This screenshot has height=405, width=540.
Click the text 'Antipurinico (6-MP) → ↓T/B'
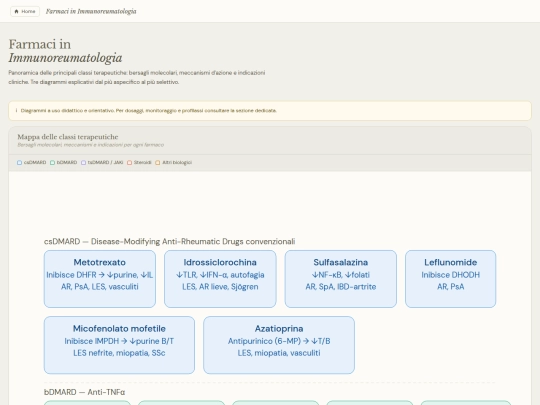tap(279, 341)
